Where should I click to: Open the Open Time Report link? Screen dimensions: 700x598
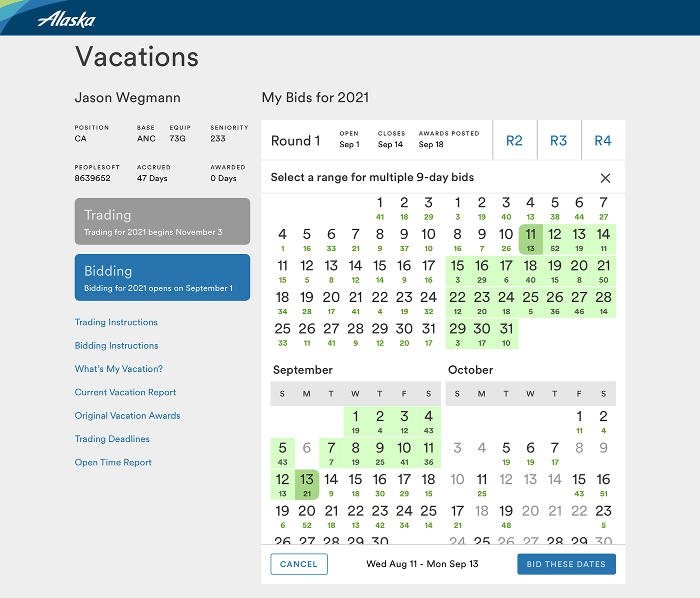[x=113, y=462]
